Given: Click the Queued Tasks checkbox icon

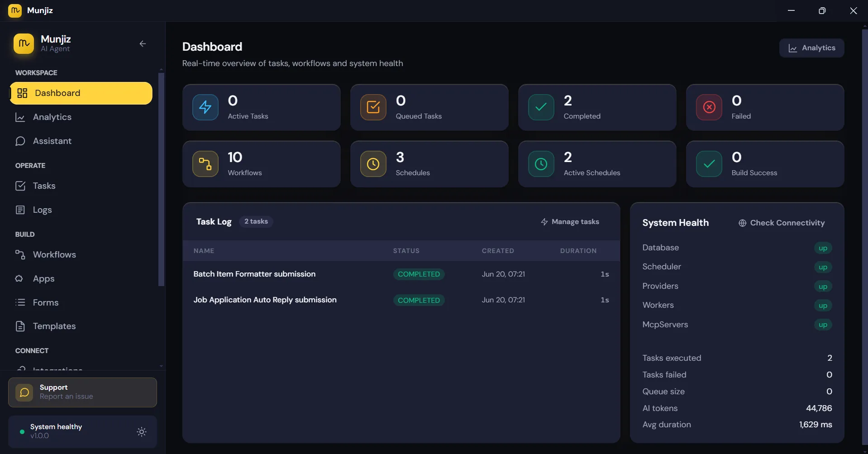Looking at the screenshot, I should [373, 107].
